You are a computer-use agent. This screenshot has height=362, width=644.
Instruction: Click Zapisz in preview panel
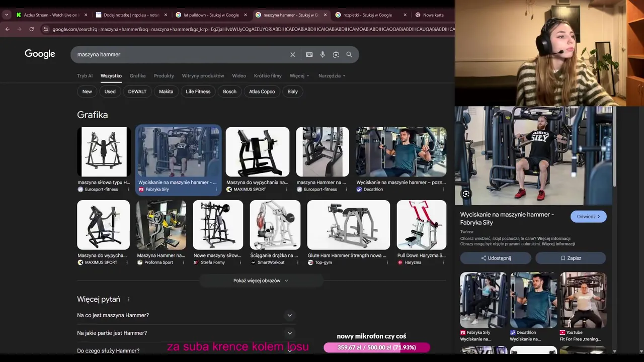click(571, 258)
